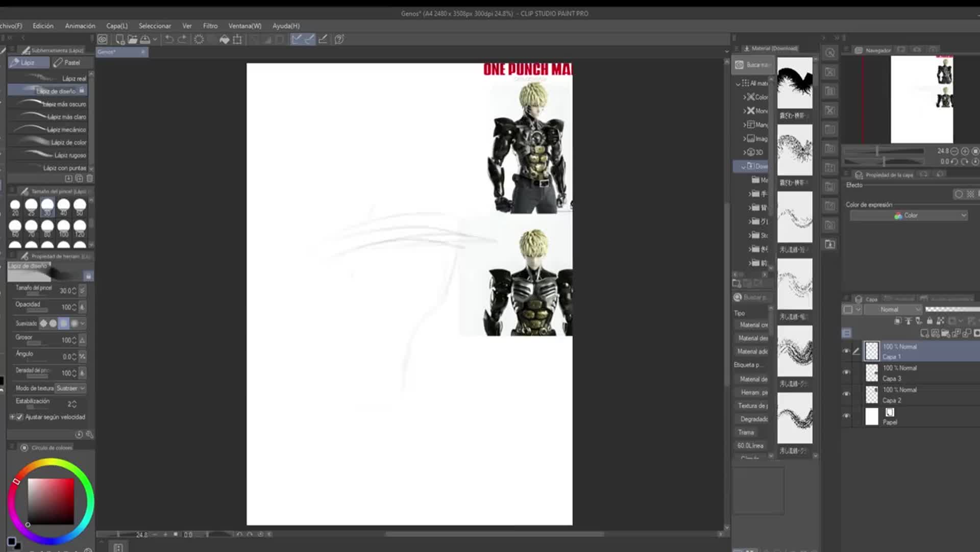
Task: Click the Redo arrow icon
Action: click(182, 39)
